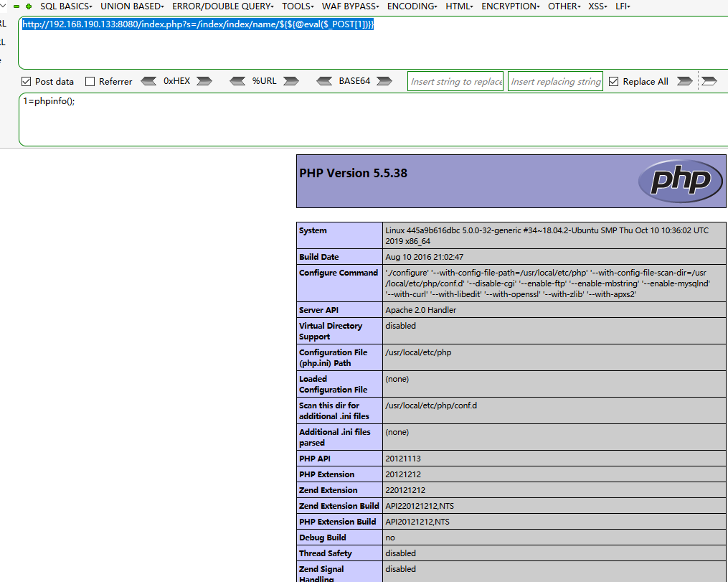Expand the ERROR/DOUBLE QUERY menu
The height and width of the screenshot is (582, 728).
[x=223, y=6]
